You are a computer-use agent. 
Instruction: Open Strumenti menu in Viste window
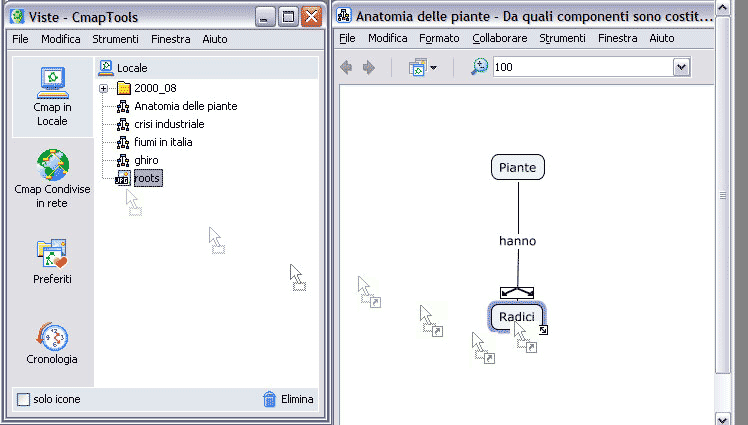coord(116,39)
